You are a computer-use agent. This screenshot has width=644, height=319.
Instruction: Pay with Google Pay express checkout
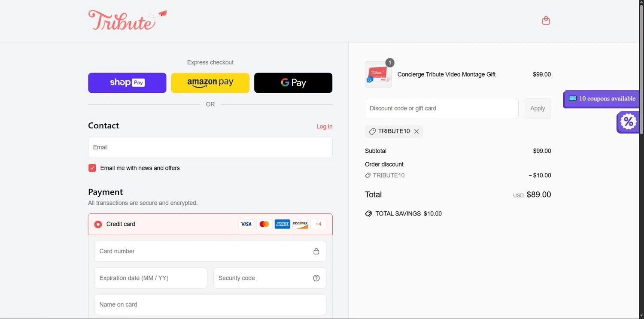pyautogui.click(x=293, y=83)
